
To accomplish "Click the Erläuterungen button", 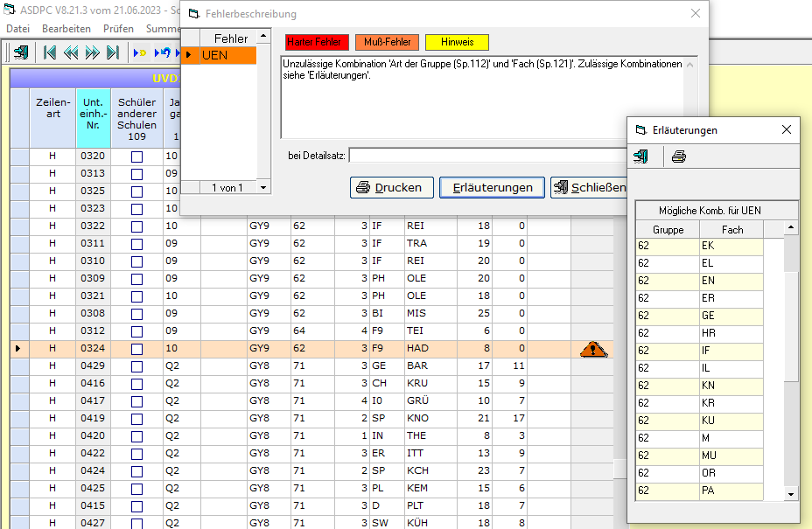I will pyautogui.click(x=492, y=188).
